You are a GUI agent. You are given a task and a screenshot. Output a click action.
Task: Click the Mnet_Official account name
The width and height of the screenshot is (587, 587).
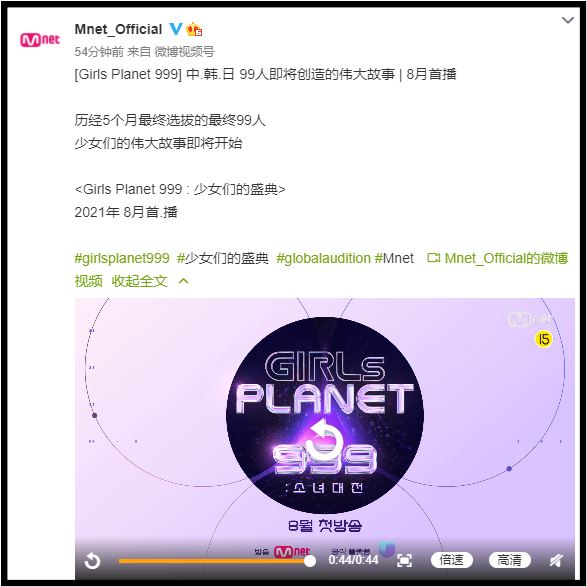pos(118,29)
